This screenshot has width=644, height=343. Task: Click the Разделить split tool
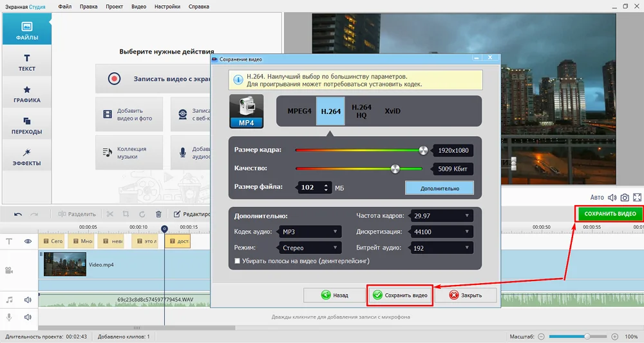[77, 214]
